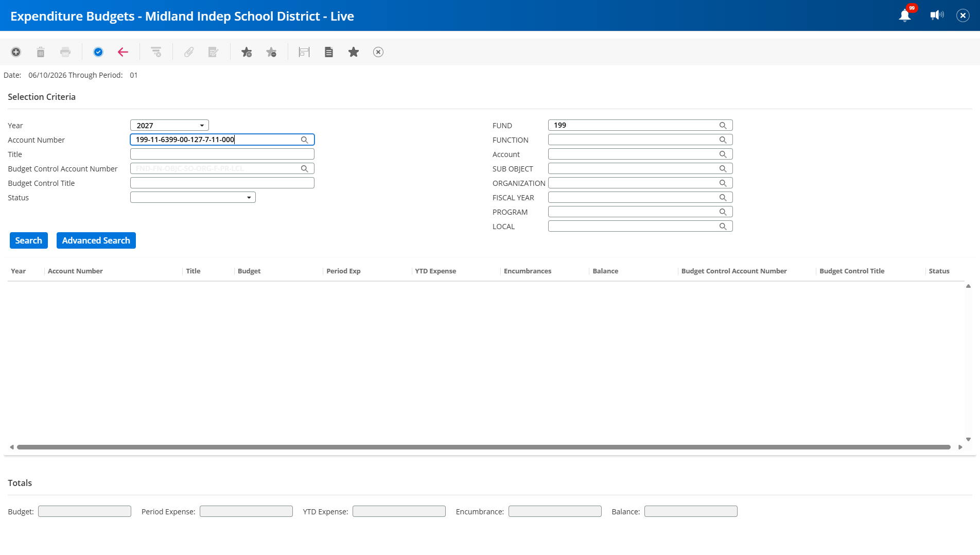Sort by YTD Expense column header
Screen dimensions: 980x555
435,271
